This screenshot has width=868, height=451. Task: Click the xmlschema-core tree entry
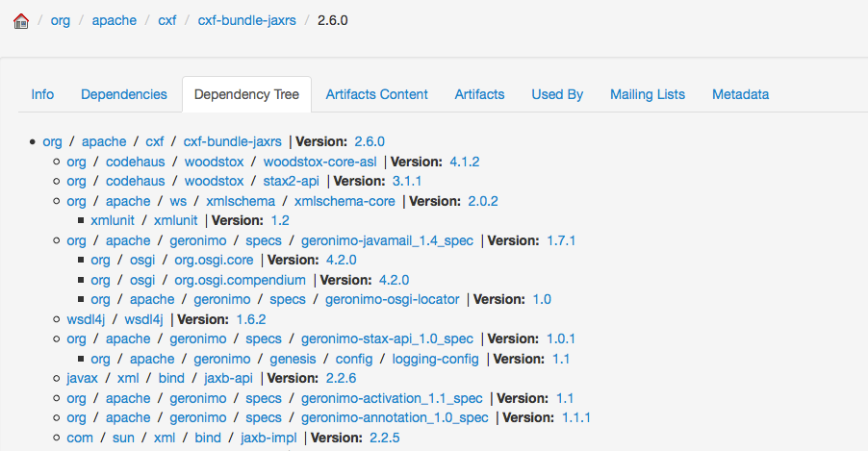coord(345,201)
